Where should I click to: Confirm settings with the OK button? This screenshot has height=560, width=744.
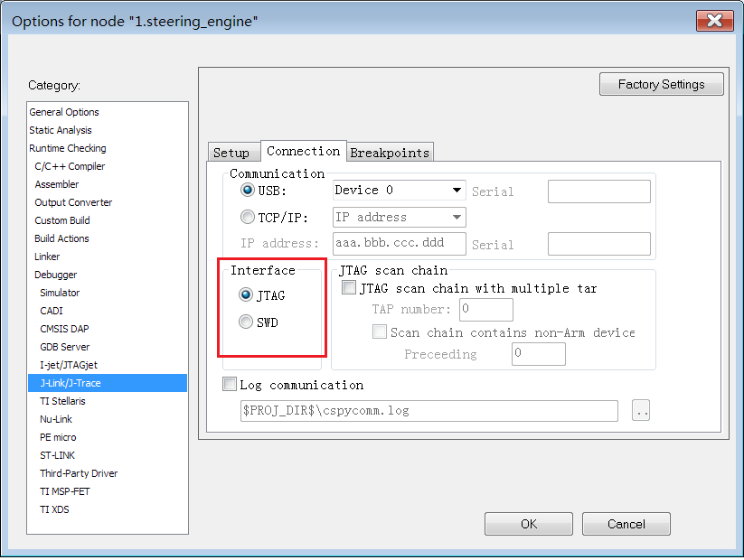point(528,523)
